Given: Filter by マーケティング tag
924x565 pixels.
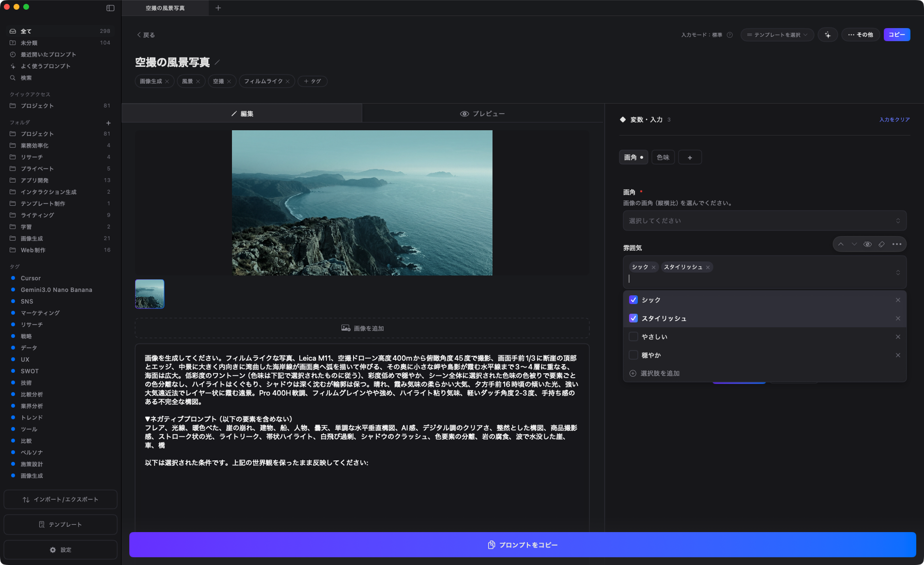Looking at the screenshot, I should coord(60,313).
